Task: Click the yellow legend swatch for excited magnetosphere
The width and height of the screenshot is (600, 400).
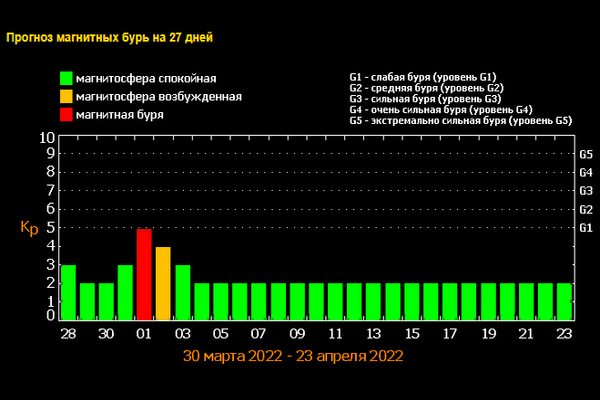Action: (x=66, y=96)
